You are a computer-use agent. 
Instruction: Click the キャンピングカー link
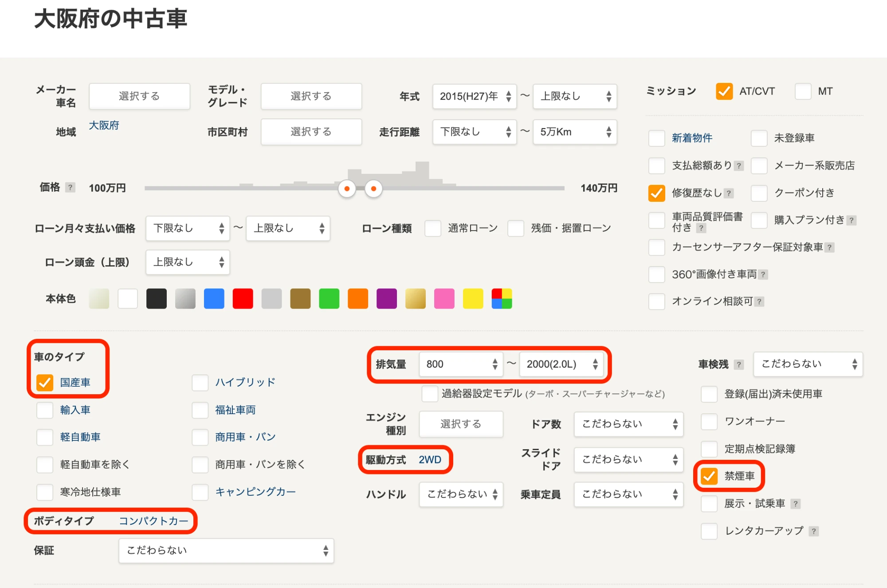[255, 492]
